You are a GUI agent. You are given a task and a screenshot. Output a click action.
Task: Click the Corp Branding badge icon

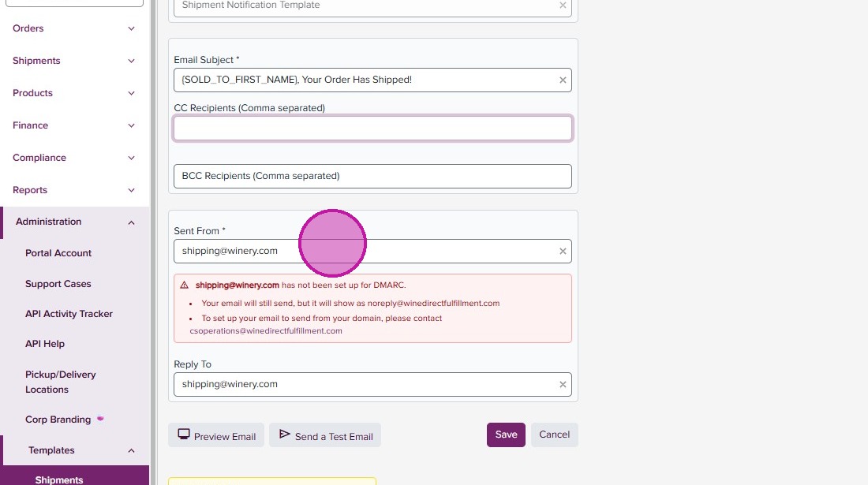100,419
